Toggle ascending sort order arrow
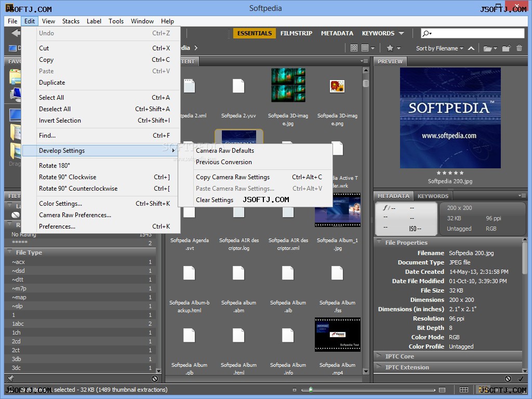This screenshot has height=399, width=532. click(471, 48)
